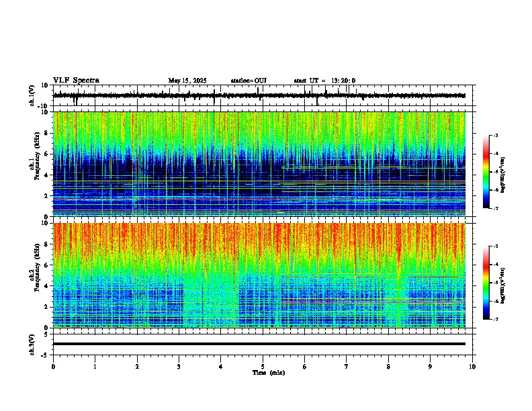Click time axis tick label "1"
Image resolution: width=532 pixels, height=411 pixels.
(95, 367)
